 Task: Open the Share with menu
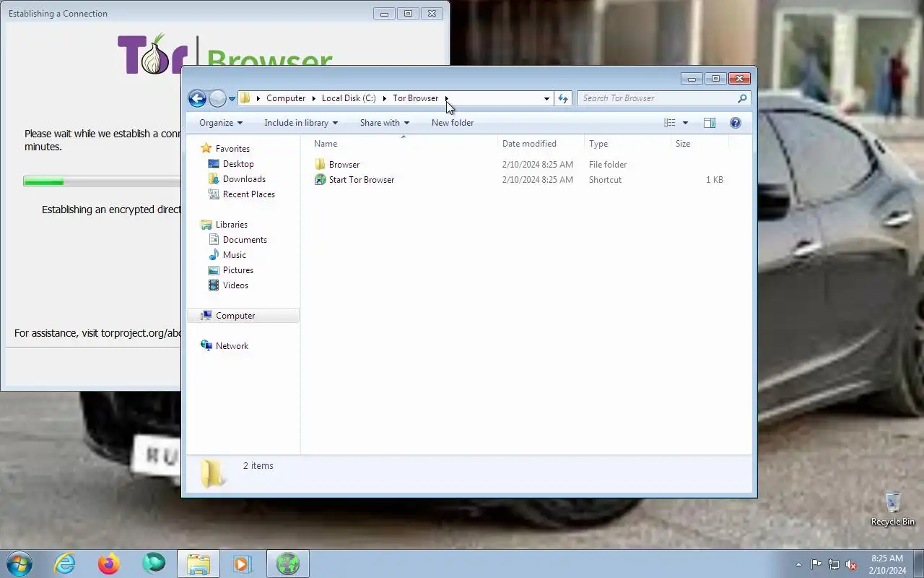[x=385, y=123]
